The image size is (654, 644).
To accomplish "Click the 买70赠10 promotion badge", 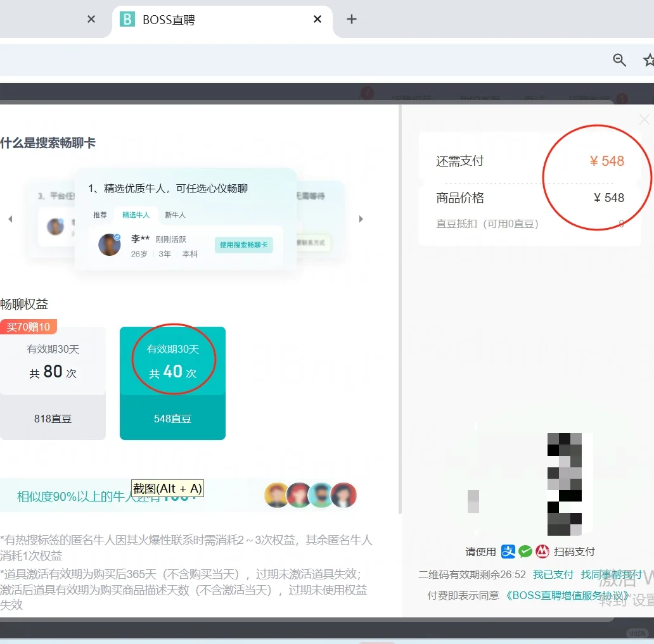I will click(29, 327).
